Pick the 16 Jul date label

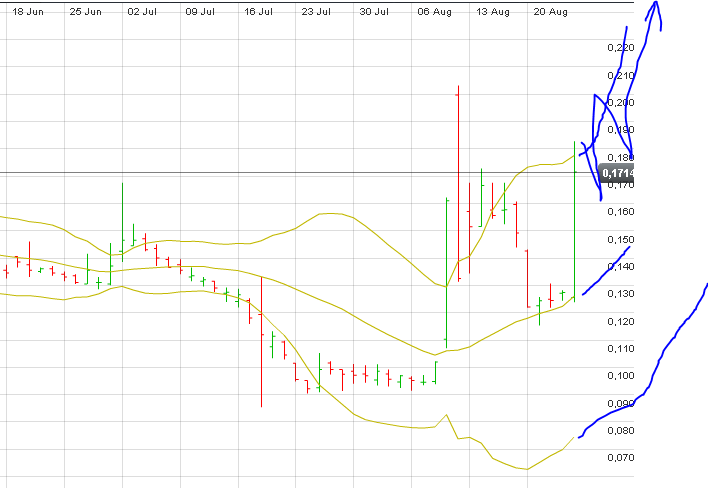point(259,13)
